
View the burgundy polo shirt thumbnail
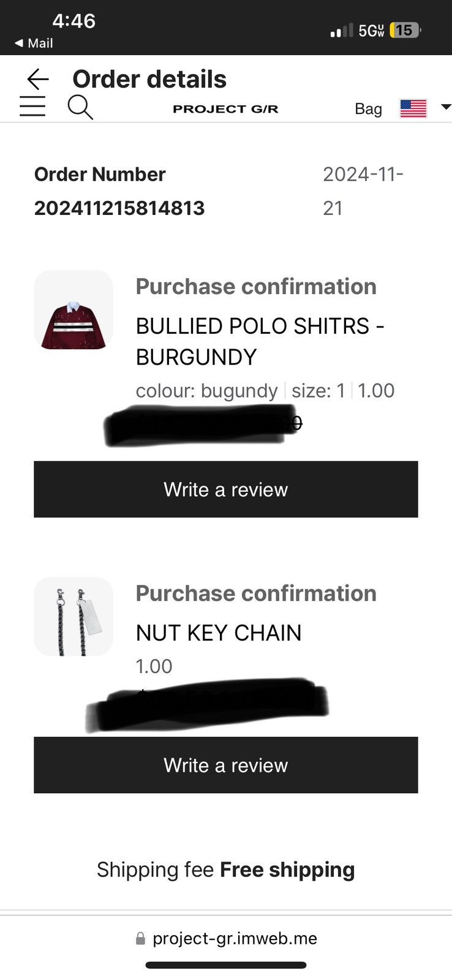click(73, 310)
